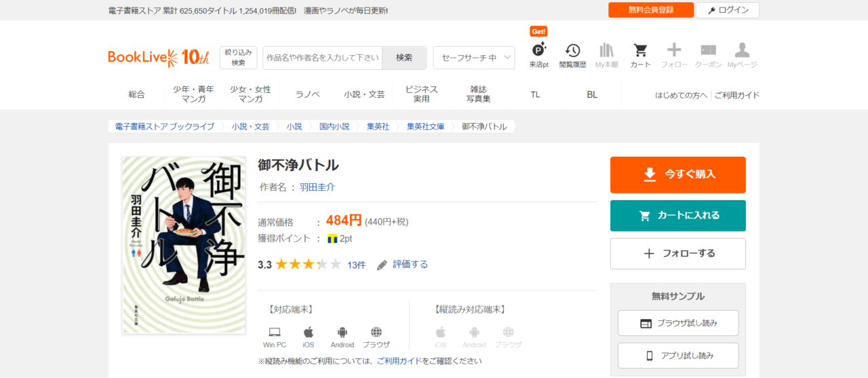Click author link 羽田圭介
Image resolution: width=868 pixels, height=378 pixels.
[317, 187]
